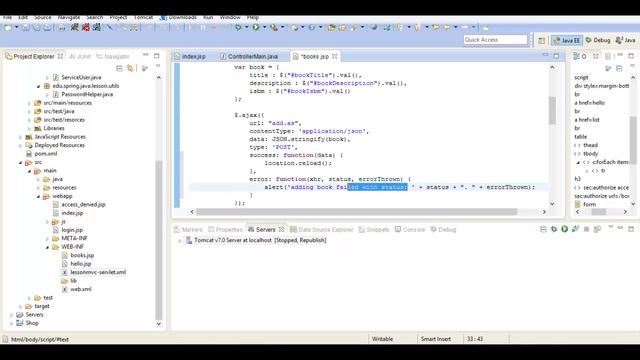640x360 pixels.
Task: Click the Debug bug icon in main toolbar
Action: tap(238, 27)
